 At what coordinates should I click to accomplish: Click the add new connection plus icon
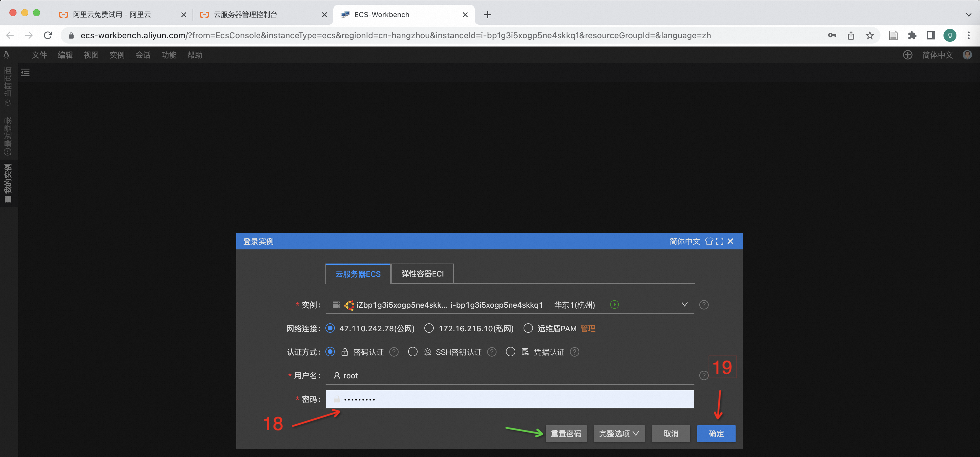(x=908, y=55)
